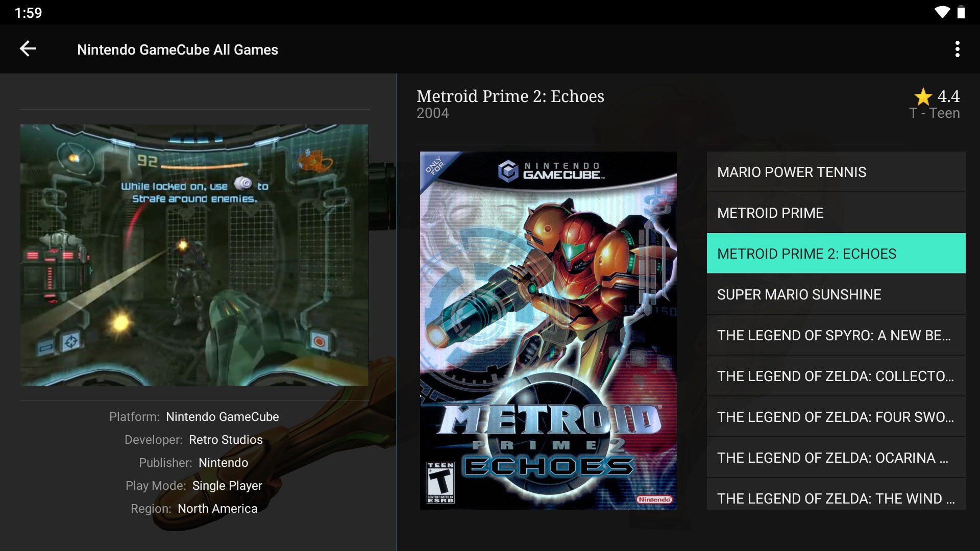Screen dimensions: 980x551
Task: Select the highlighted Metroid Prime 2: Echoes
Action: point(836,254)
